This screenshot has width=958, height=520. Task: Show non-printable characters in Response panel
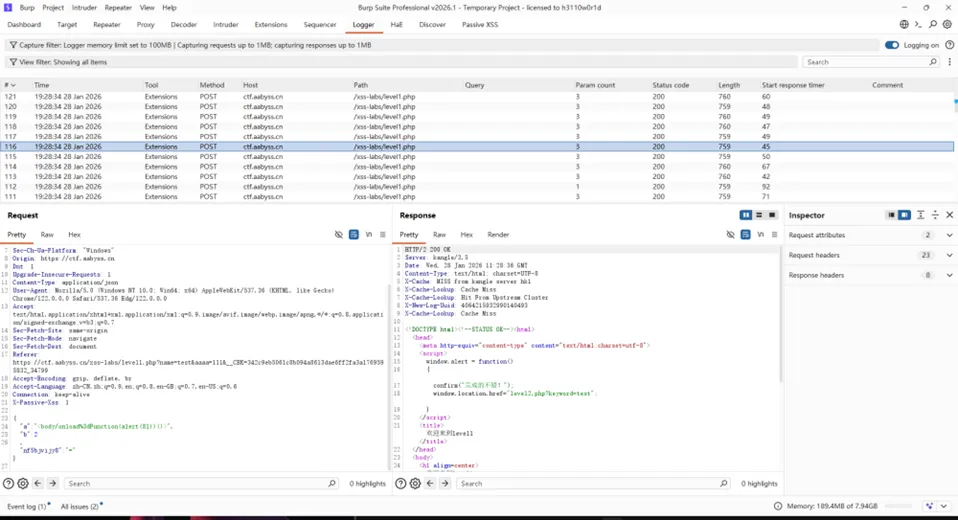pyautogui.click(x=760, y=235)
